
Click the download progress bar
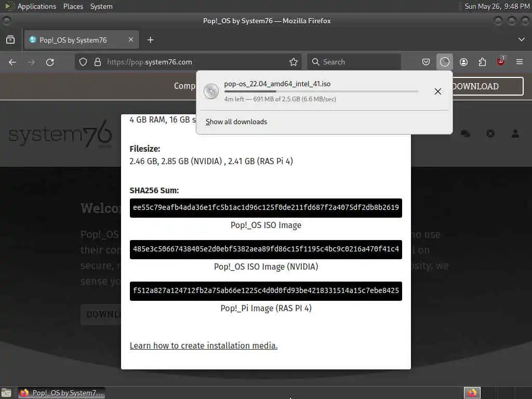tap(321, 91)
